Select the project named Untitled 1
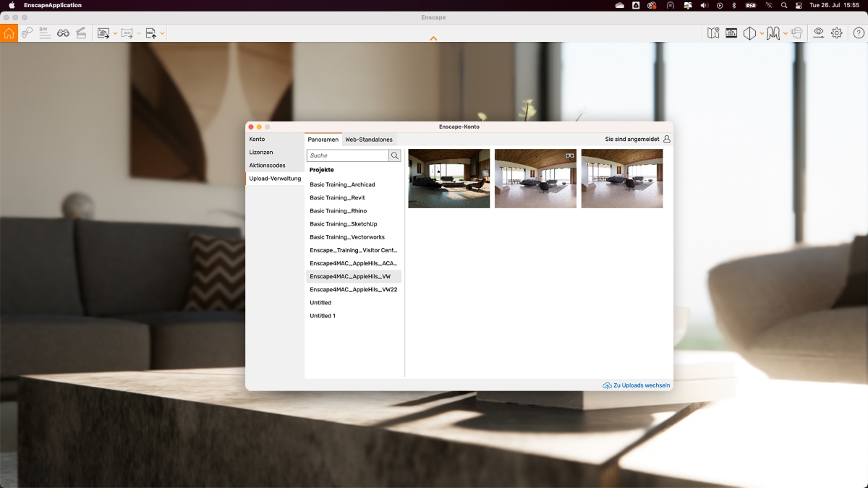868x488 pixels. (354, 316)
